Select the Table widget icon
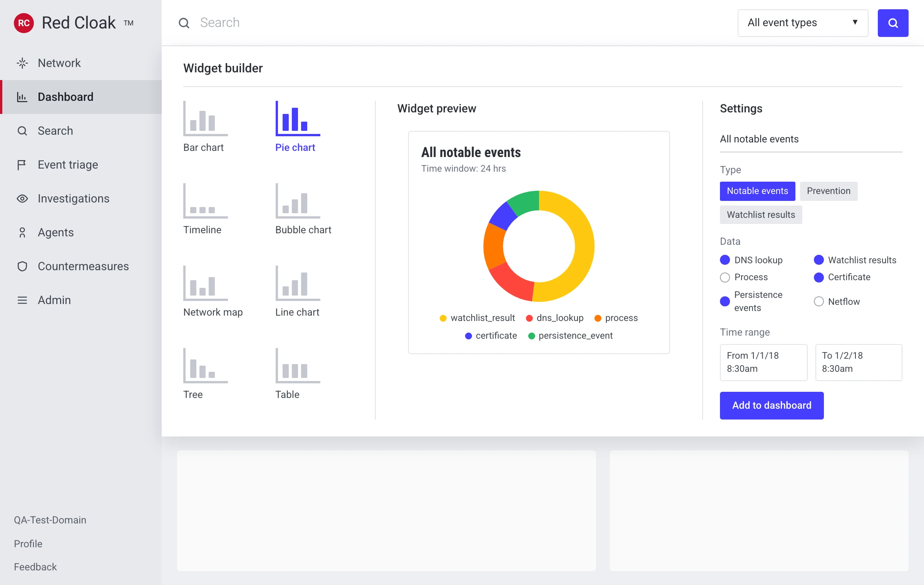Viewport: 924px width, 585px height. [298, 366]
